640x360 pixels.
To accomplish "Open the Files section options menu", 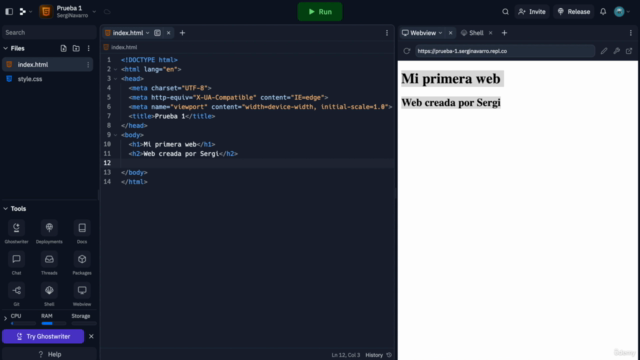I will (x=89, y=49).
